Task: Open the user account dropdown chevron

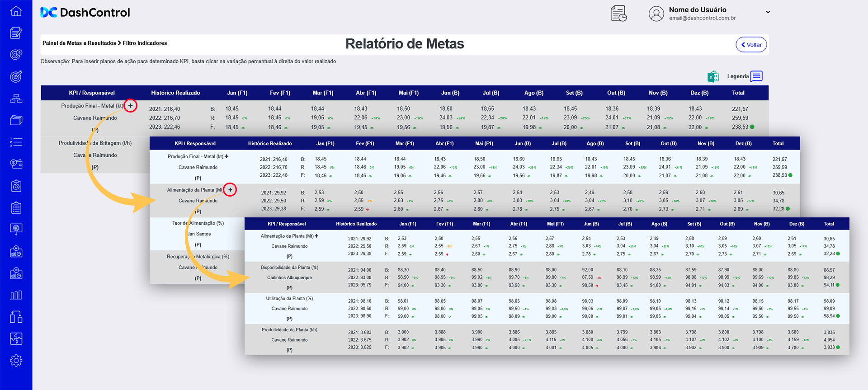Action: 768,12
